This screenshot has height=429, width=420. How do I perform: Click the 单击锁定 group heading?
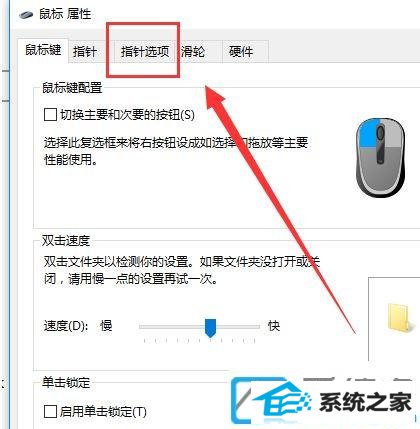(66, 382)
